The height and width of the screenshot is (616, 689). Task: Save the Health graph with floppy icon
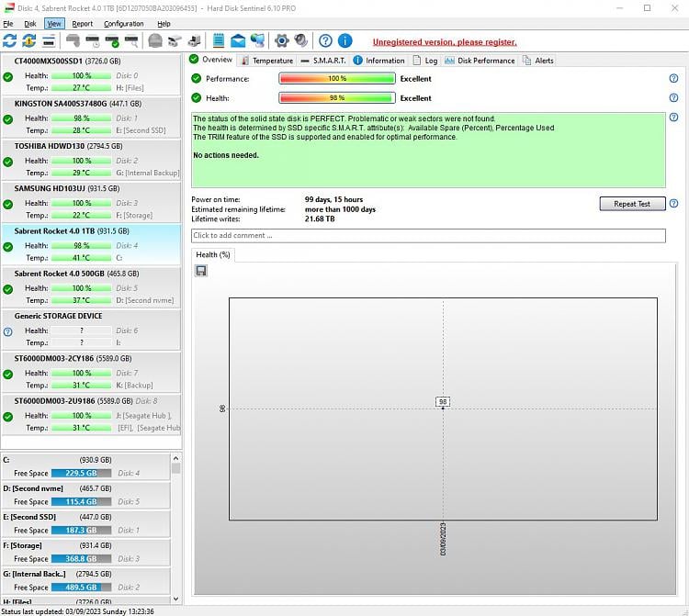(x=201, y=271)
